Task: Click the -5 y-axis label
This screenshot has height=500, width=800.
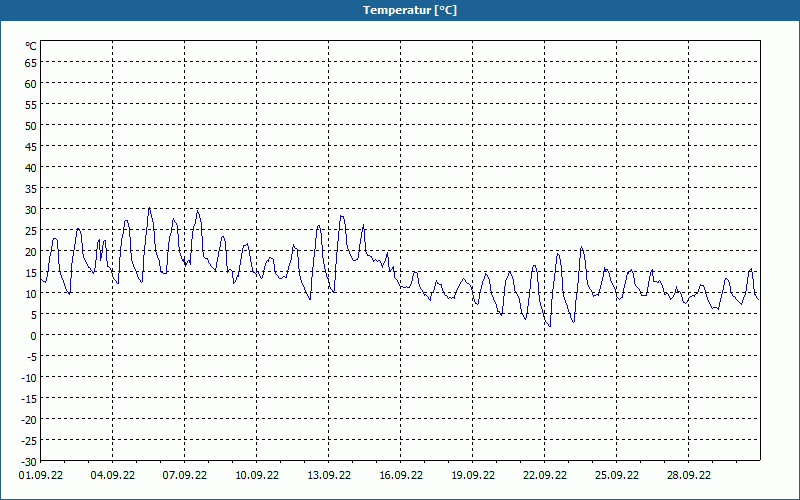Action: [32, 357]
